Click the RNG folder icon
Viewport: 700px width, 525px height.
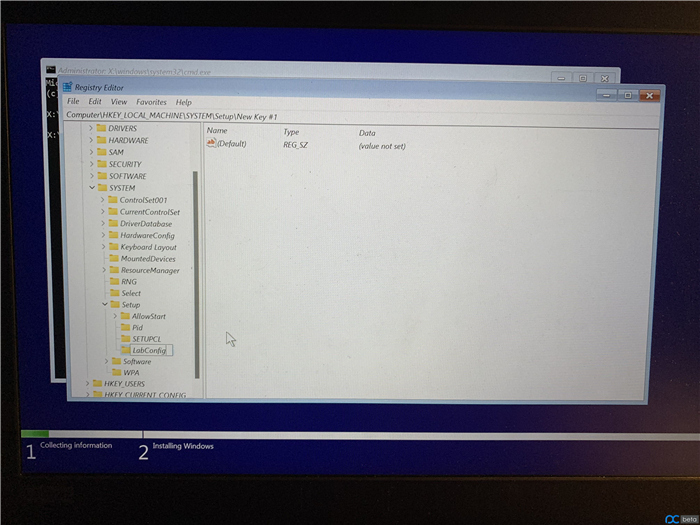[114, 281]
